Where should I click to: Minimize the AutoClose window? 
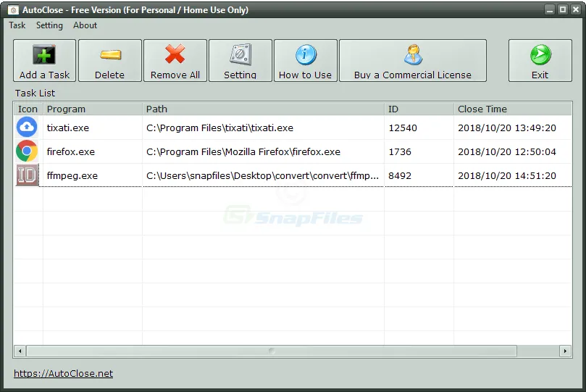[x=549, y=9]
